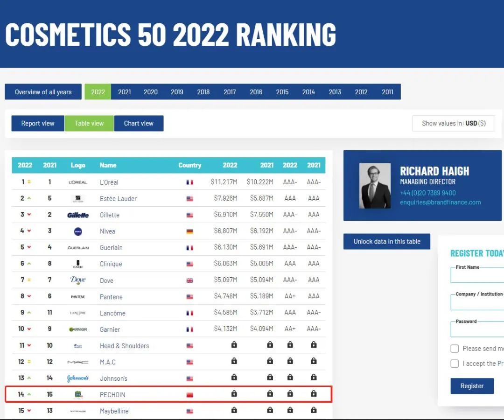Click into the First Name field
Image resolution: width=504 pixels, height=420 pixels.
coord(476,276)
